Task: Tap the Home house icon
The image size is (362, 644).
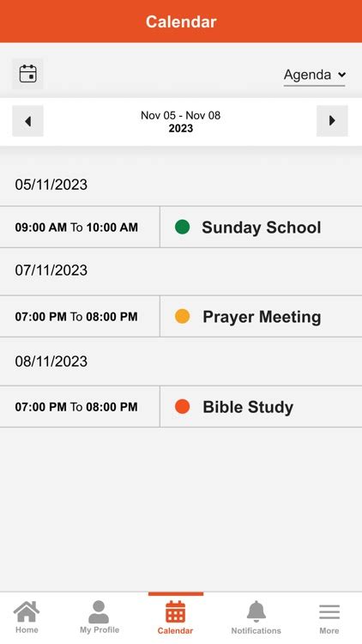Action: 27,612
